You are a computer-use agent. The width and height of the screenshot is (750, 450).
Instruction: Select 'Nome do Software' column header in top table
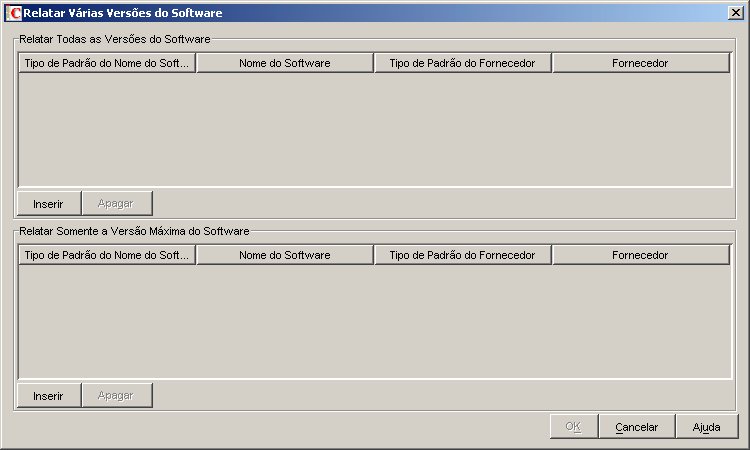[x=285, y=63]
